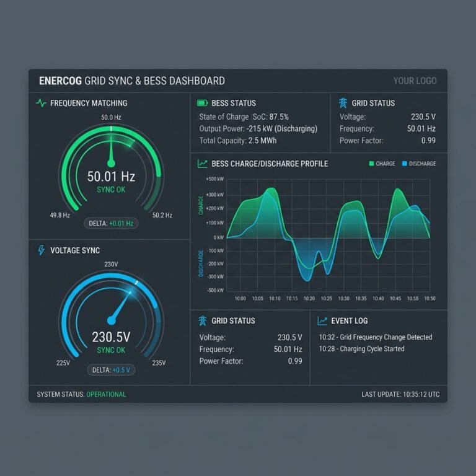Open the 10:28 Charging Cycle Started event
The width and height of the screenshot is (476, 476).
point(361,349)
